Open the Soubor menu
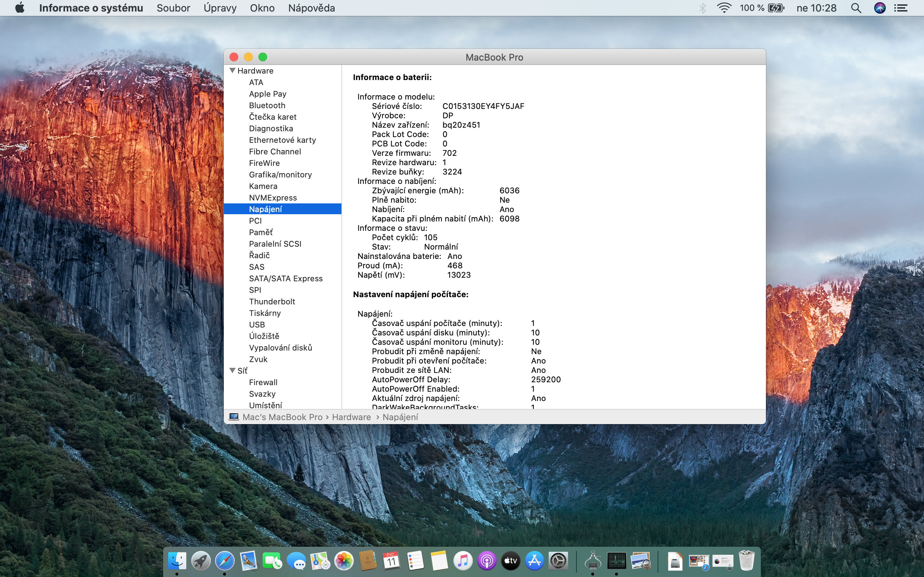The width and height of the screenshot is (924, 577). (x=173, y=8)
